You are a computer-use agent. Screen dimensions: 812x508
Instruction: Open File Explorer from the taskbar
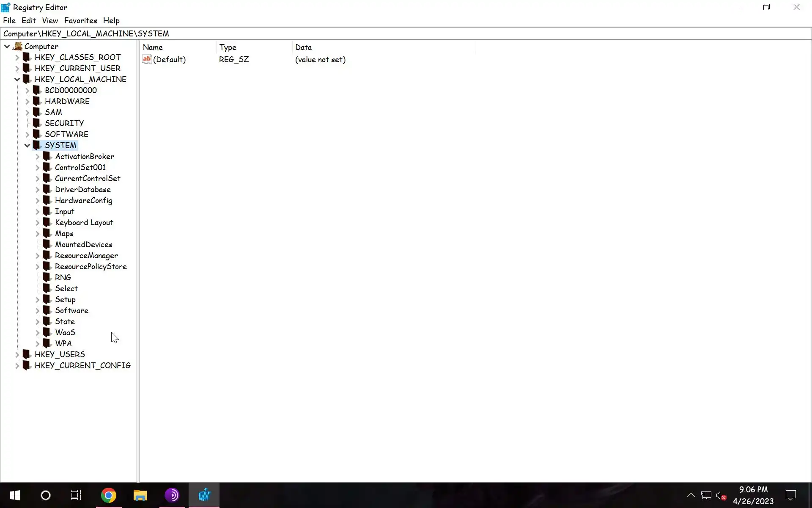tap(140, 495)
